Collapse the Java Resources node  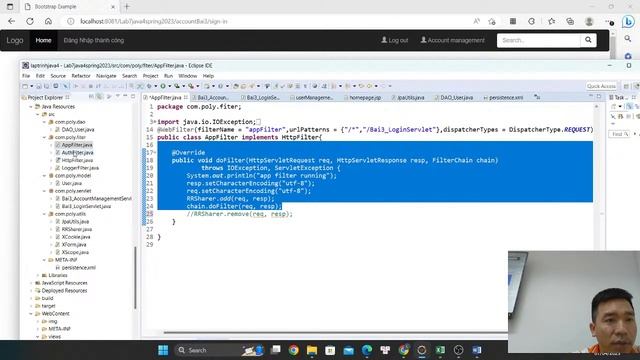[31, 107]
